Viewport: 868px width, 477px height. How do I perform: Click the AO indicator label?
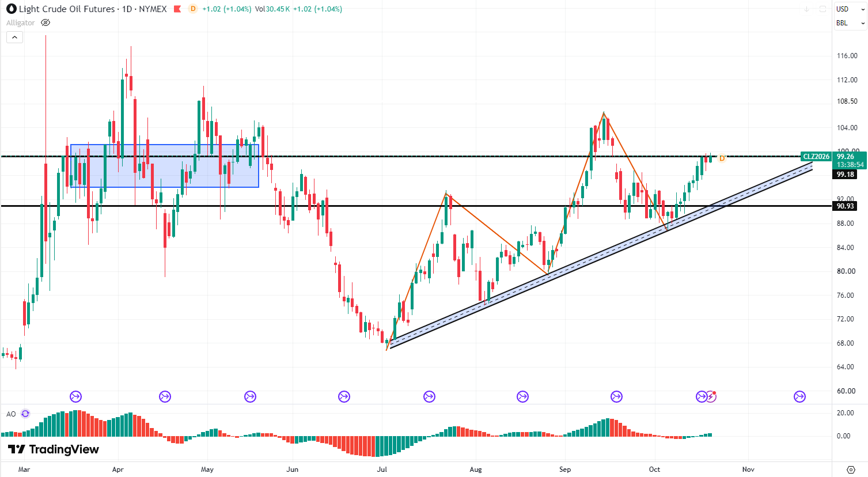11,414
